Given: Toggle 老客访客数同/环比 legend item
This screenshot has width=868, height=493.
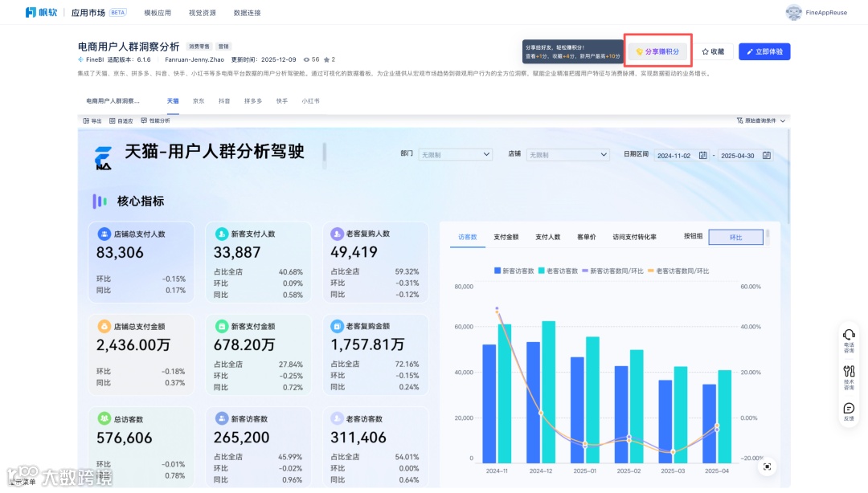Looking at the screenshot, I should pos(678,271).
